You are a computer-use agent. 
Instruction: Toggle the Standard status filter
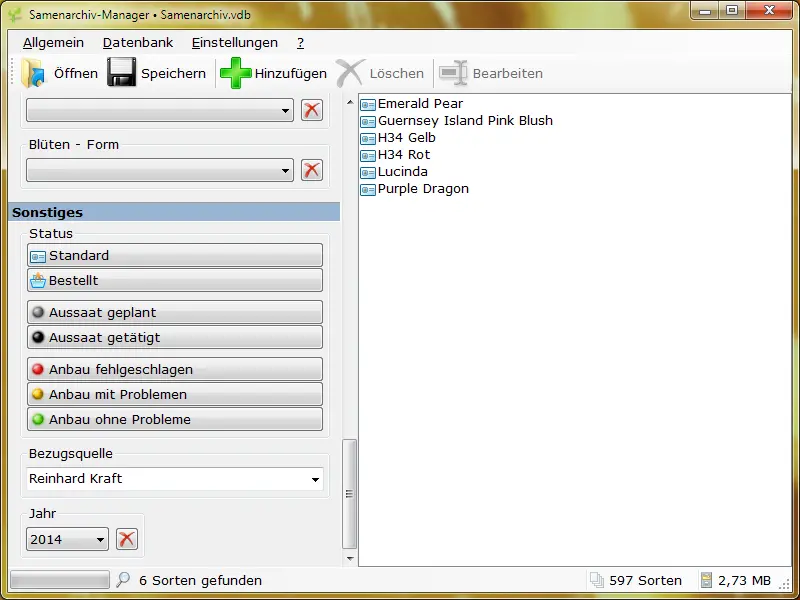pos(175,256)
